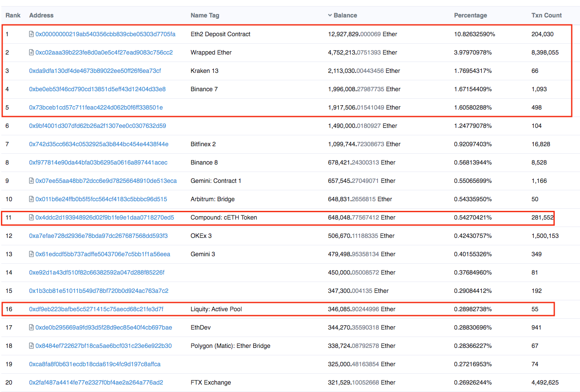Open rank 5 address 0x73bceb1cd57c711f...
This screenshot has height=392, width=580.
[96, 107]
